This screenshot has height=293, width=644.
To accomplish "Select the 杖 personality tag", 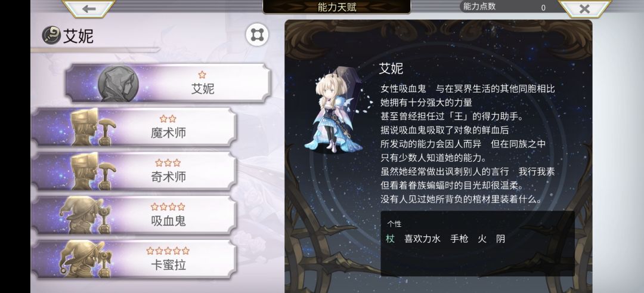I will [x=390, y=239].
